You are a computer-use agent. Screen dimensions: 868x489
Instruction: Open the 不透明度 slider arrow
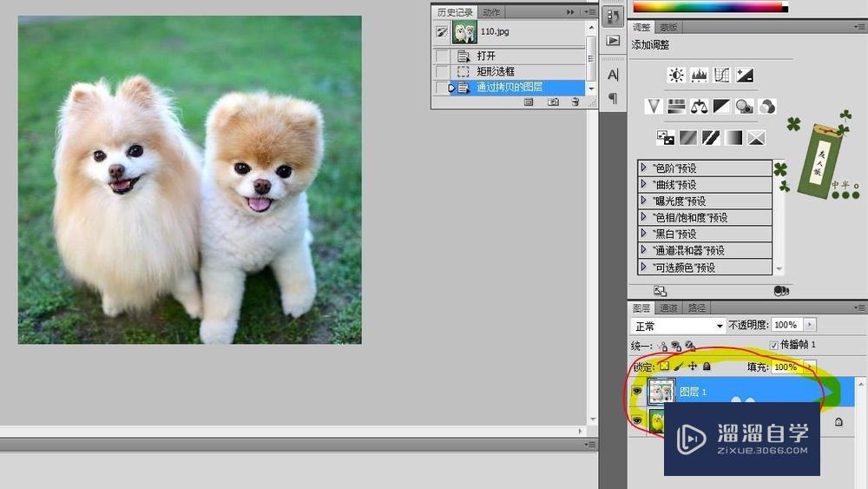809,325
